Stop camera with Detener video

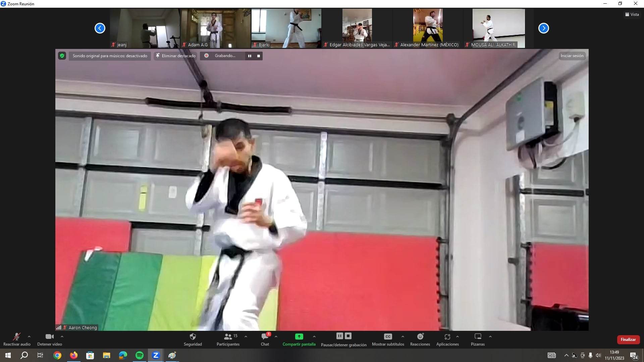coord(50,339)
